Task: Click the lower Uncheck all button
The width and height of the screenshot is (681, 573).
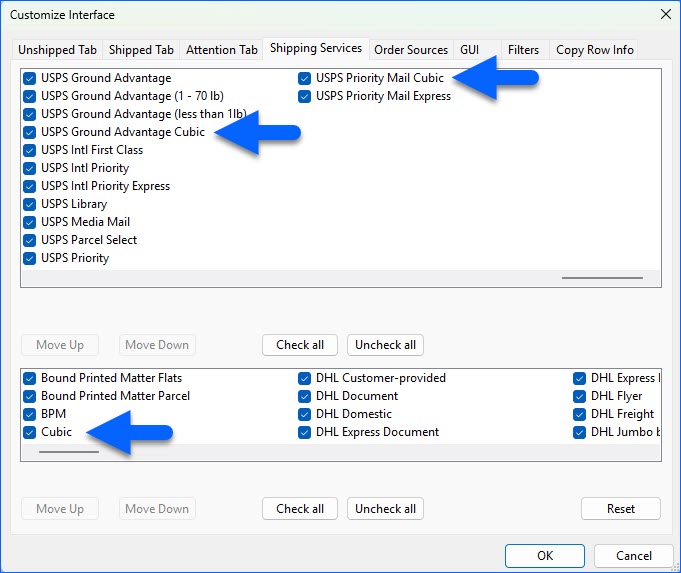Action: (385, 509)
